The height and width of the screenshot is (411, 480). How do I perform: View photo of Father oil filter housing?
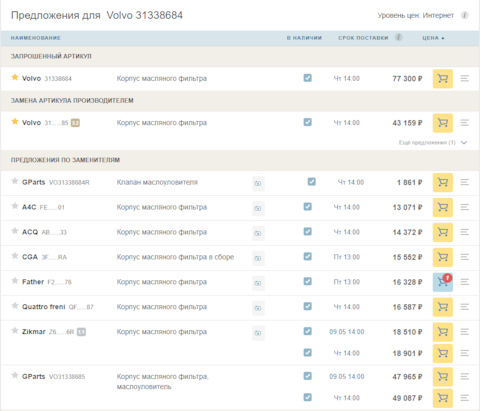pos(258,283)
